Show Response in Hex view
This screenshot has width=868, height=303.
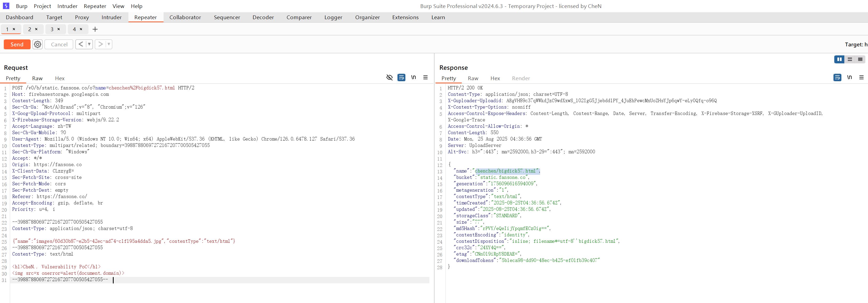pos(495,78)
